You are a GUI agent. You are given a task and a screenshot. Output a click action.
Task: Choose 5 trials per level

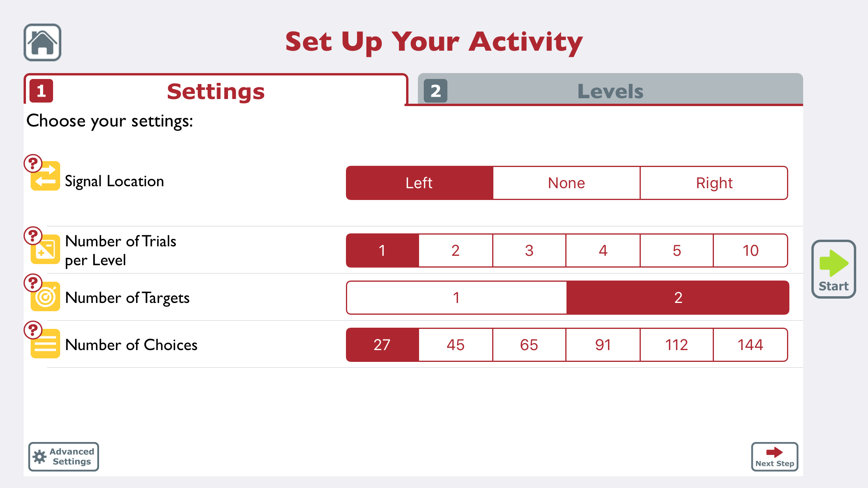coord(677,251)
